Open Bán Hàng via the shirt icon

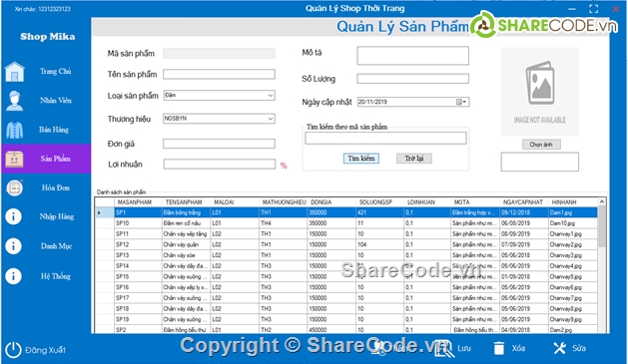[15, 130]
